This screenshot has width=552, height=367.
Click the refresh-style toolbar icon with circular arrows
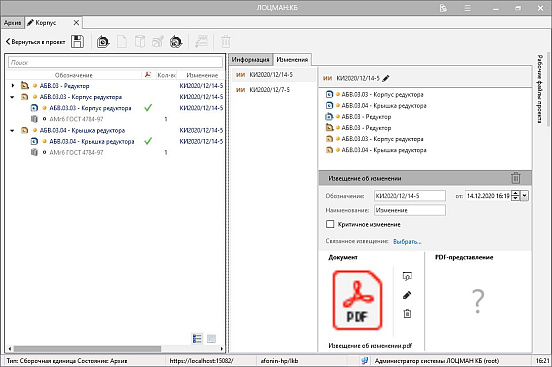click(176, 42)
